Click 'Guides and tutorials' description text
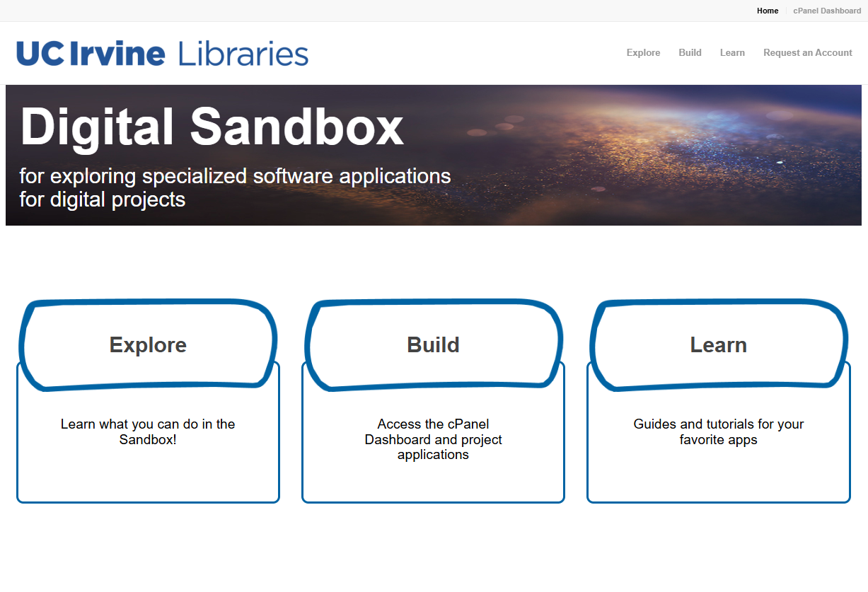868x592 pixels. tap(718, 431)
